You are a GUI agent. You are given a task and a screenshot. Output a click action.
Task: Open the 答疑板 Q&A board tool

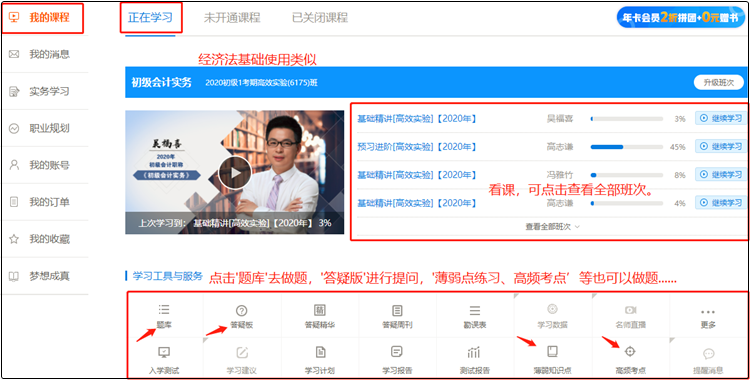pyautogui.click(x=242, y=316)
